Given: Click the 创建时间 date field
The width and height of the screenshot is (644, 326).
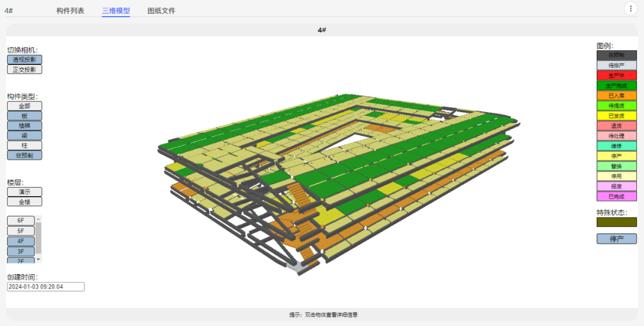Looking at the screenshot, I should point(46,287).
